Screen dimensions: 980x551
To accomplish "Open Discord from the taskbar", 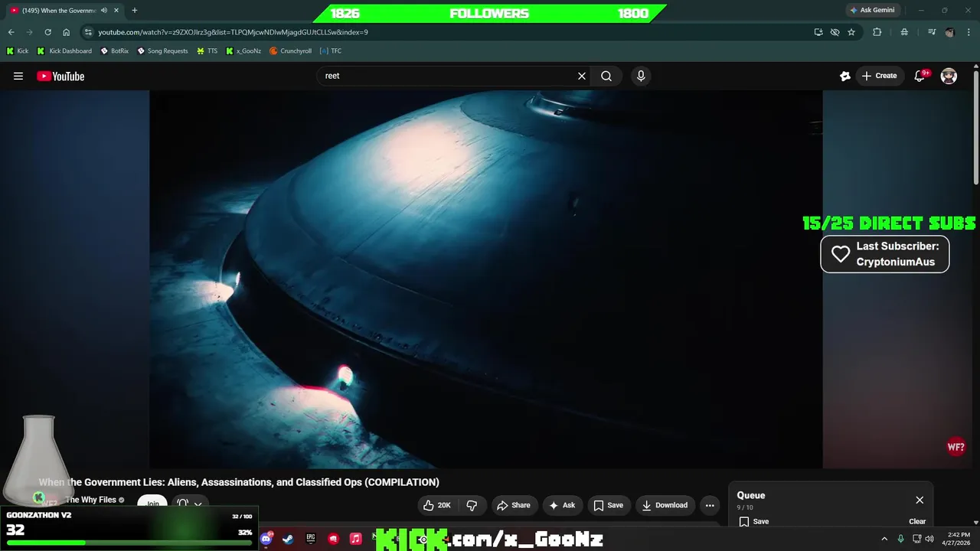I will pos(266,539).
